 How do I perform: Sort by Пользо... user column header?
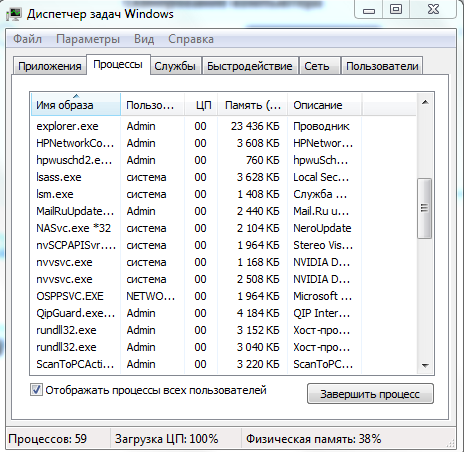pyautogui.click(x=152, y=105)
